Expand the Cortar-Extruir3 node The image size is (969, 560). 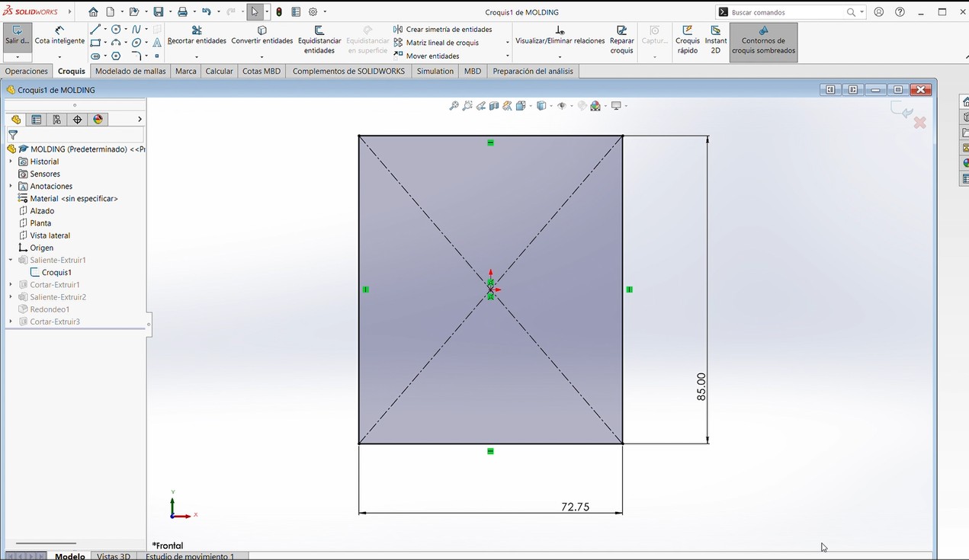(x=11, y=322)
